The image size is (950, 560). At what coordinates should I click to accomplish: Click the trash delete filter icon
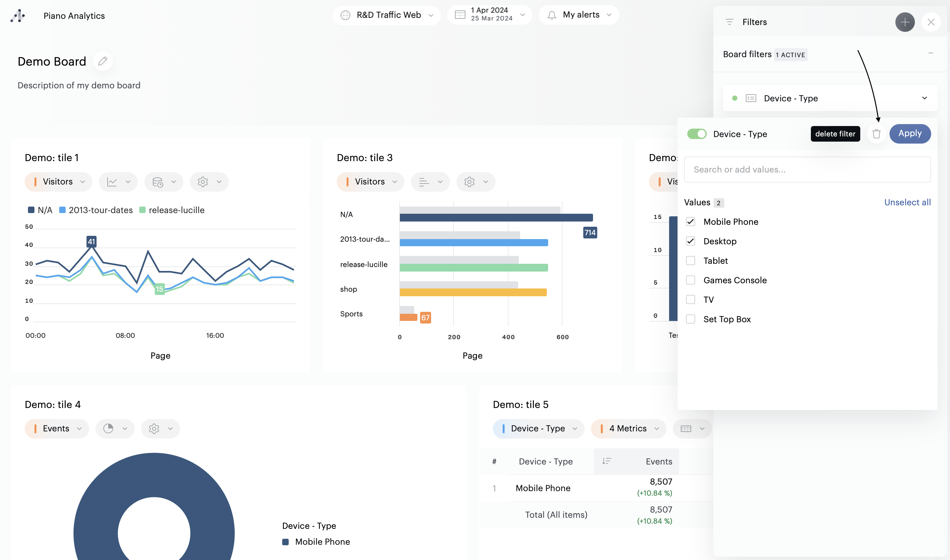click(876, 134)
